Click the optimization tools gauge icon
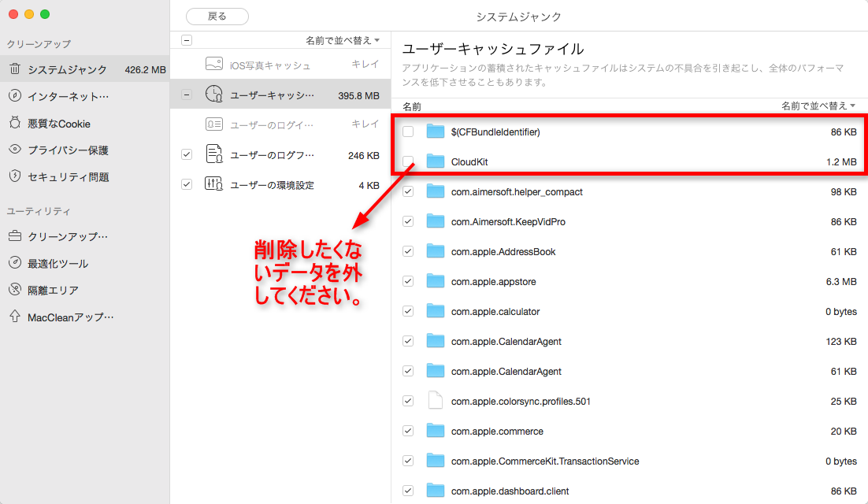This screenshot has width=868, height=504. (15, 263)
